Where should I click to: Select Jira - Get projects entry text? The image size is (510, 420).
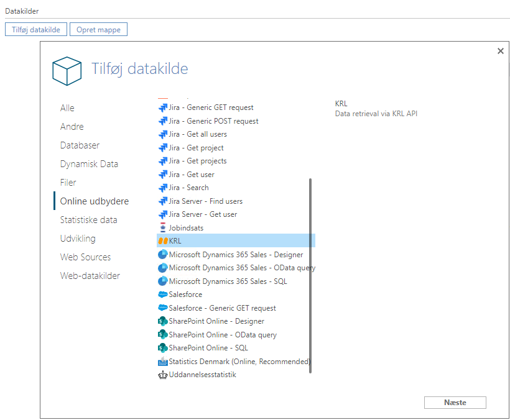(x=198, y=161)
